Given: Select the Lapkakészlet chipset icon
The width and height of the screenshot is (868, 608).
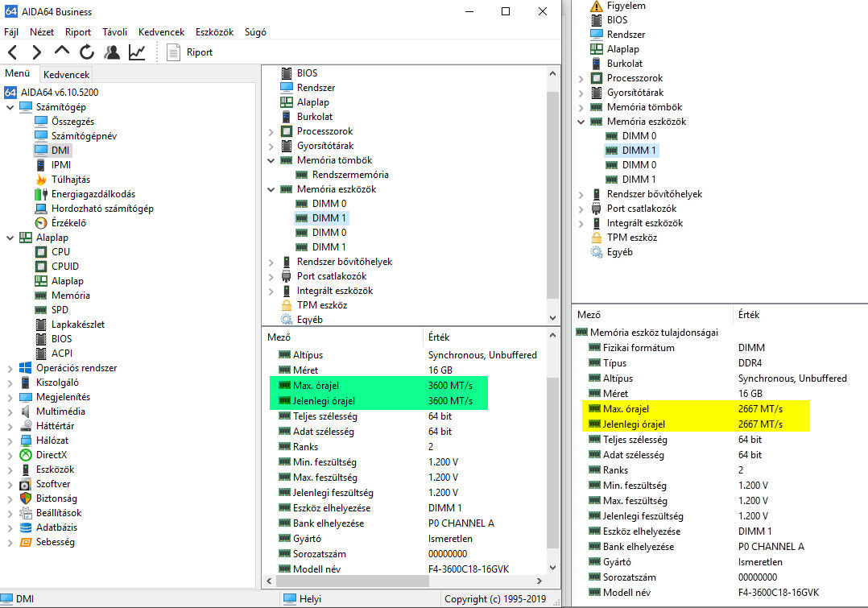Looking at the screenshot, I should pos(40,325).
